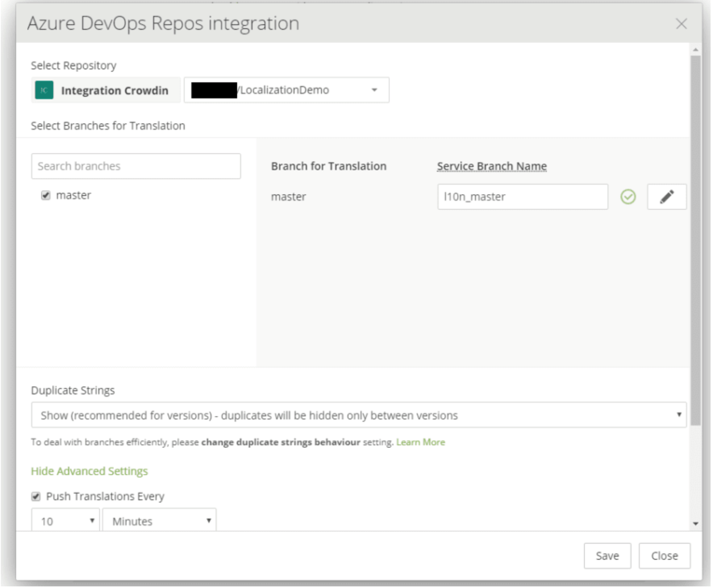This screenshot has width=713, height=588.
Task: Click the Service Branch Name header
Action: click(x=492, y=166)
